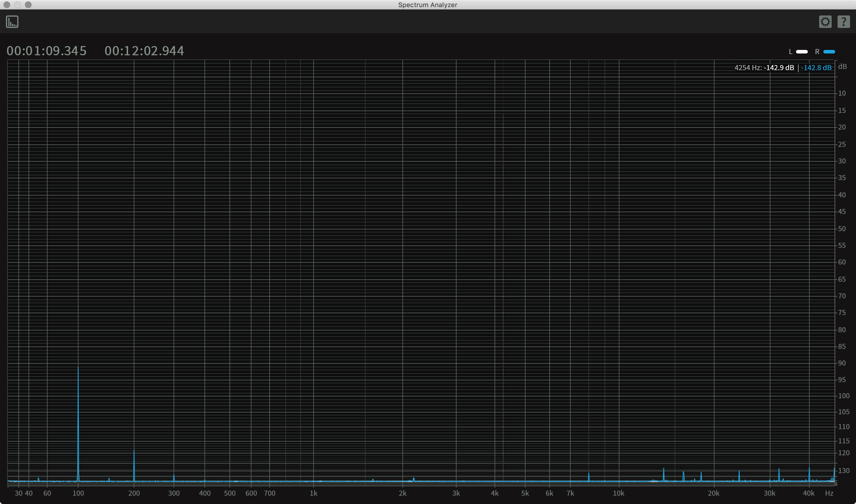Toggle the blue R channel swatch
The image size is (856, 504).
[x=829, y=52]
